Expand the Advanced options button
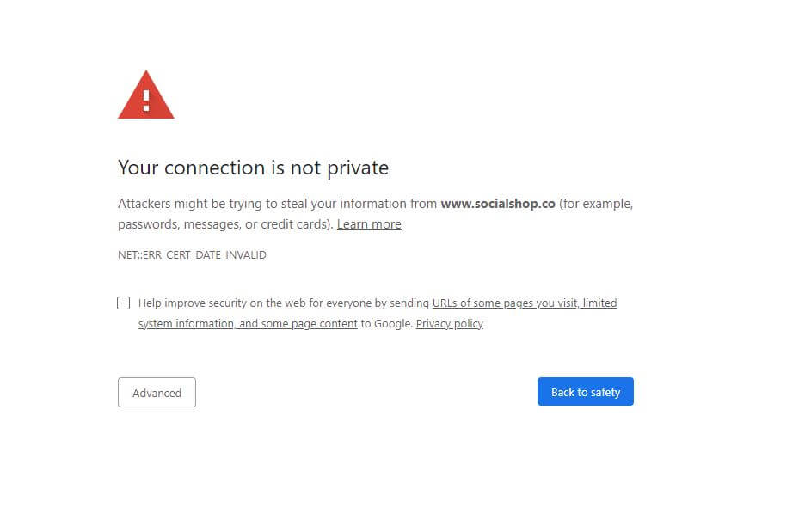811x532 pixels. [x=157, y=393]
